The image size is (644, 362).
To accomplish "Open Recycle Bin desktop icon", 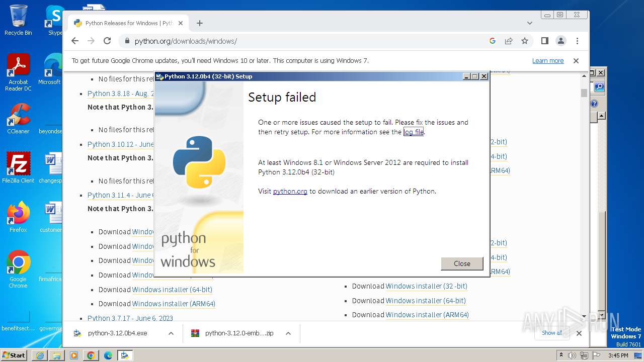I will click(18, 20).
